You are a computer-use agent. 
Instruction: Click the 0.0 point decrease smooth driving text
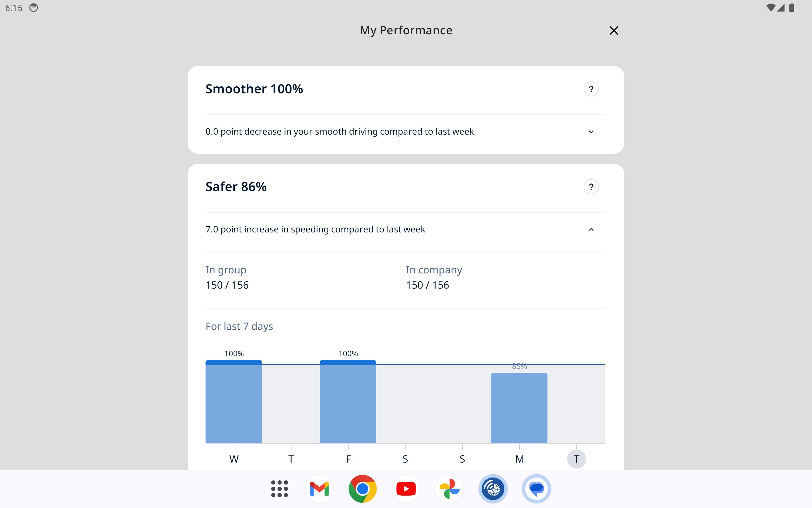[x=340, y=132]
